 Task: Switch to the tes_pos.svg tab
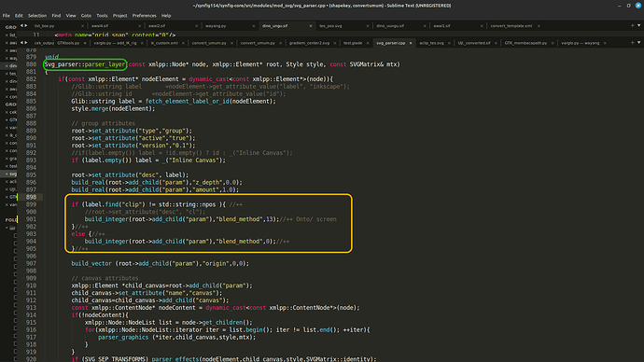point(330,26)
